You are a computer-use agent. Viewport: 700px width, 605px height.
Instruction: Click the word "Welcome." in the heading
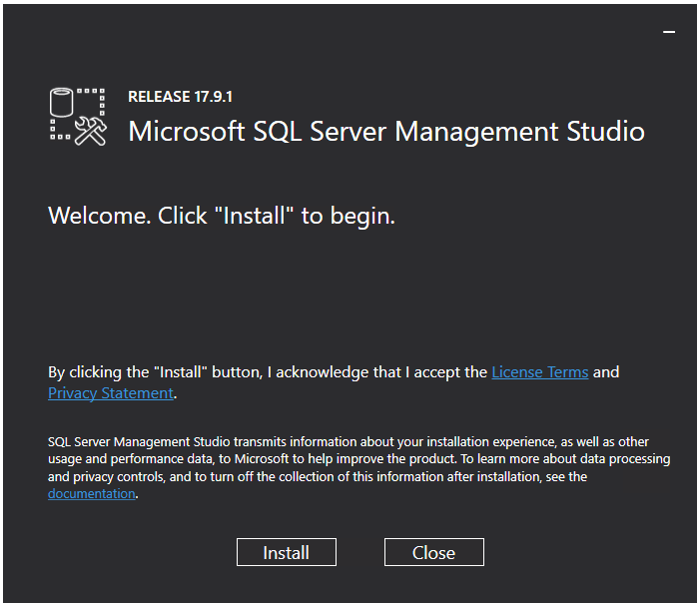pyautogui.click(x=100, y=216)
